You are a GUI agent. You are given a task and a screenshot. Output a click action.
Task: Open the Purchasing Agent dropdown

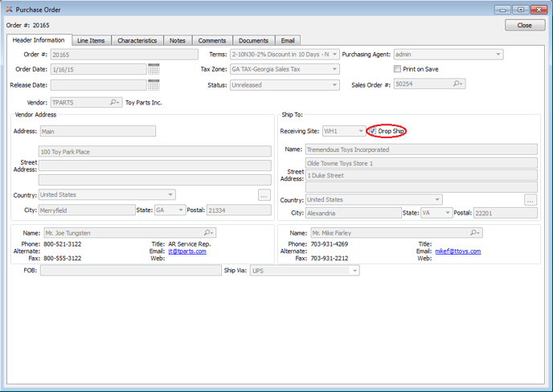point(498,55)
